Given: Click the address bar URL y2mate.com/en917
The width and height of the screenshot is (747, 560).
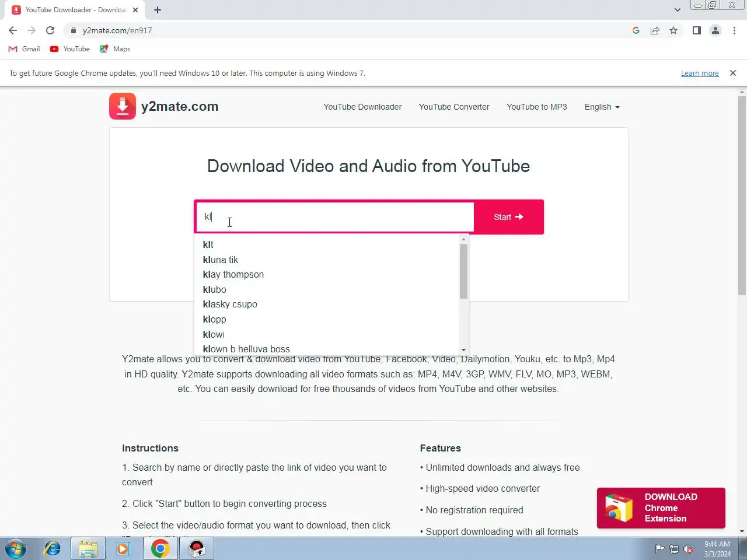Looking at the screenshot, I should click(117, 30).
